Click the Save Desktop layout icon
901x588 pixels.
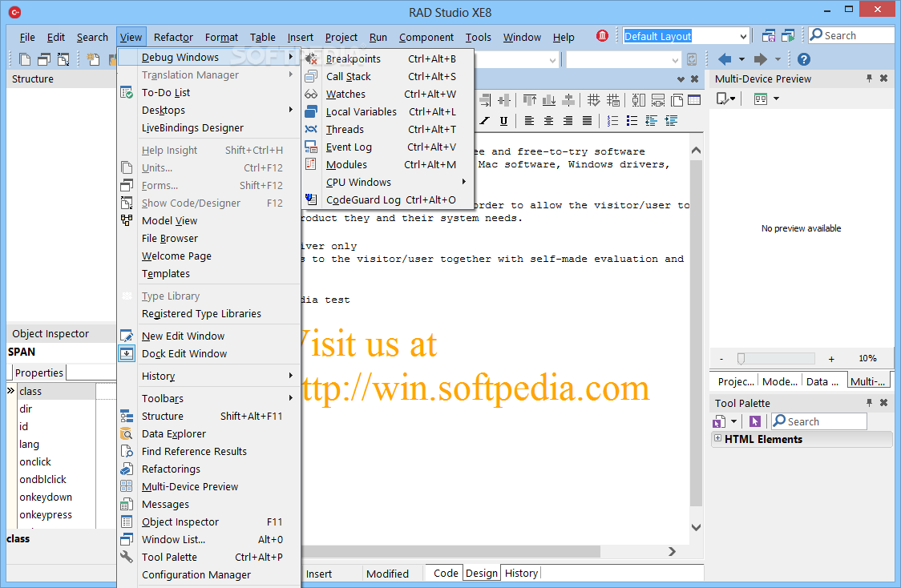pyautogui.click(x=768, y=35)
